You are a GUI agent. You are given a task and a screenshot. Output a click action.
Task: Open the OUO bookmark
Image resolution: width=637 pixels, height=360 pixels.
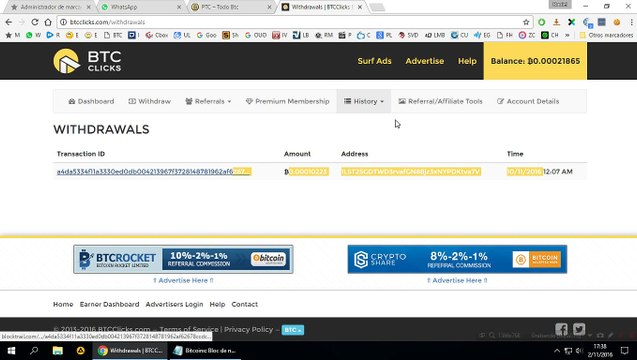256,35
